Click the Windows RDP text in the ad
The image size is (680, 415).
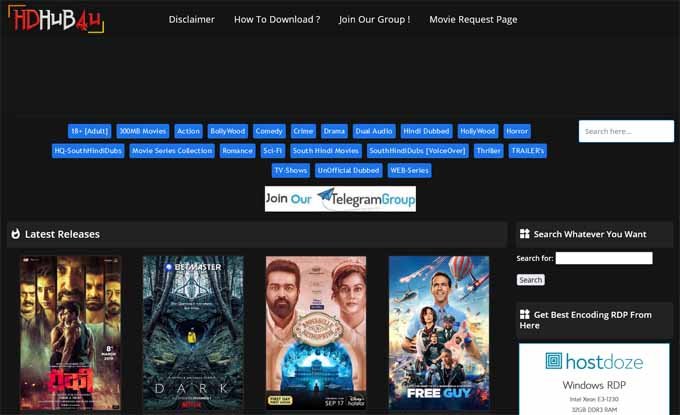click(594, 385)
